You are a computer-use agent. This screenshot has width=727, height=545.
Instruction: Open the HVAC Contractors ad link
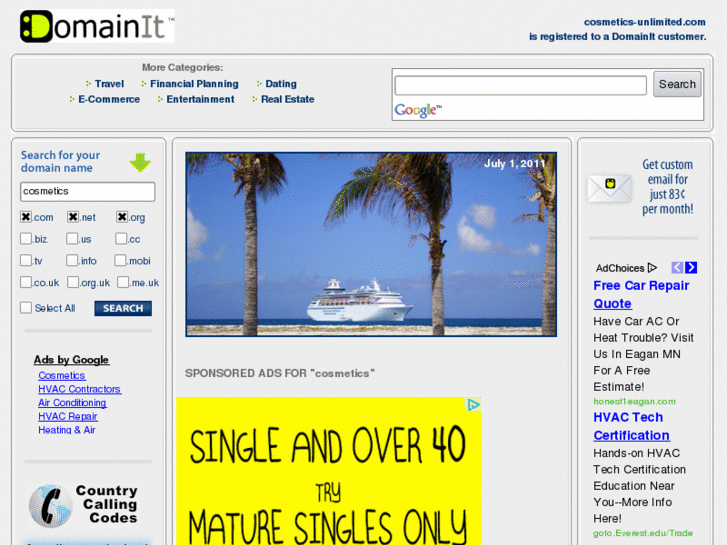pos(80,389)
